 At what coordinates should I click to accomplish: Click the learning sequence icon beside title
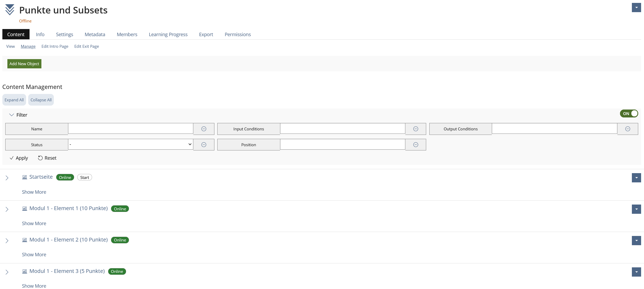(x=10, y=10)
